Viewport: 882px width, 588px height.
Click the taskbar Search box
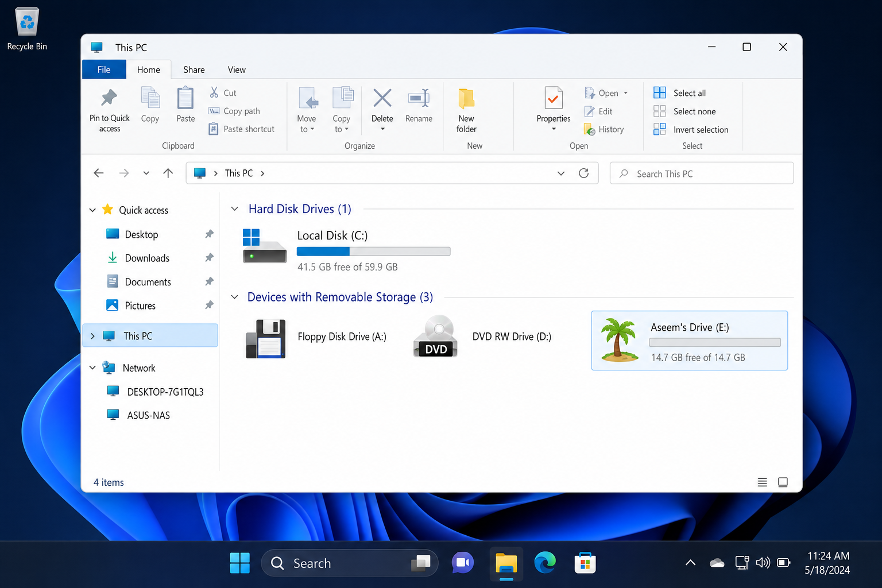point(350,563)
